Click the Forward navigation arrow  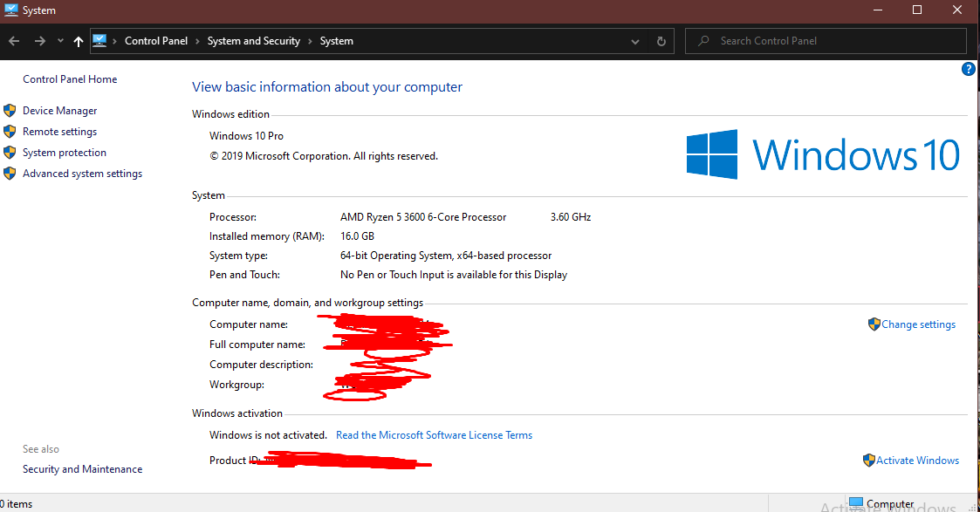pos(39,41)
